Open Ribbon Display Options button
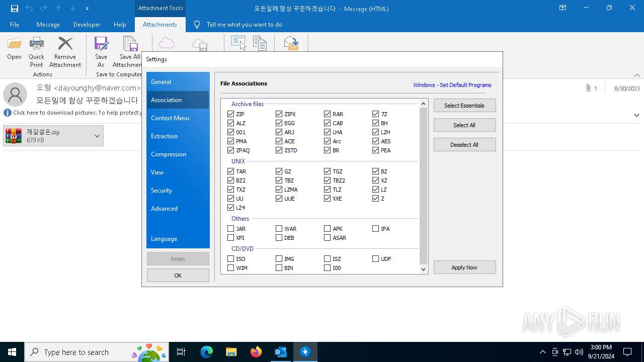The width and height of the screenshot is (644, 362). [x=563, y=8]
